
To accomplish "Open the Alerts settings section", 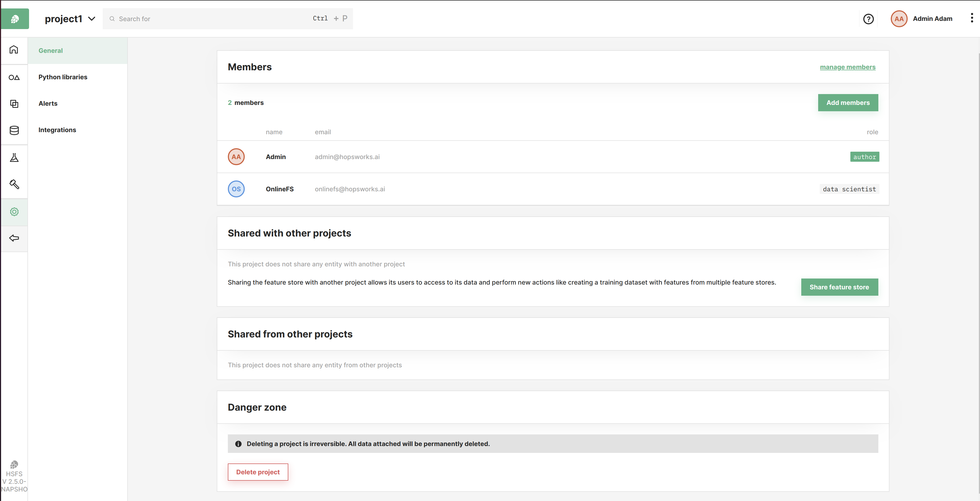I will 77,104.
